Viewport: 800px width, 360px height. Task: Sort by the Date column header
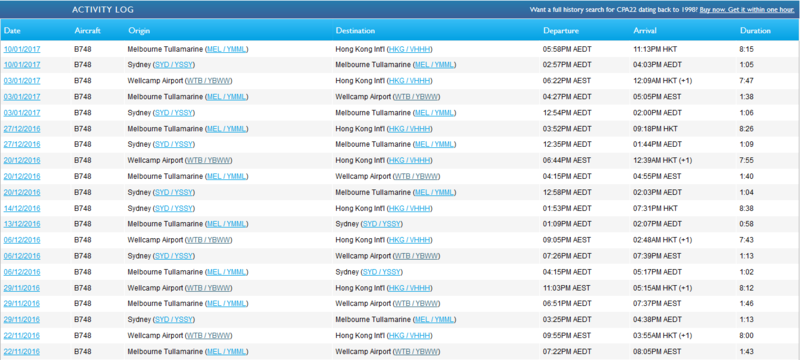pos(12,31)
